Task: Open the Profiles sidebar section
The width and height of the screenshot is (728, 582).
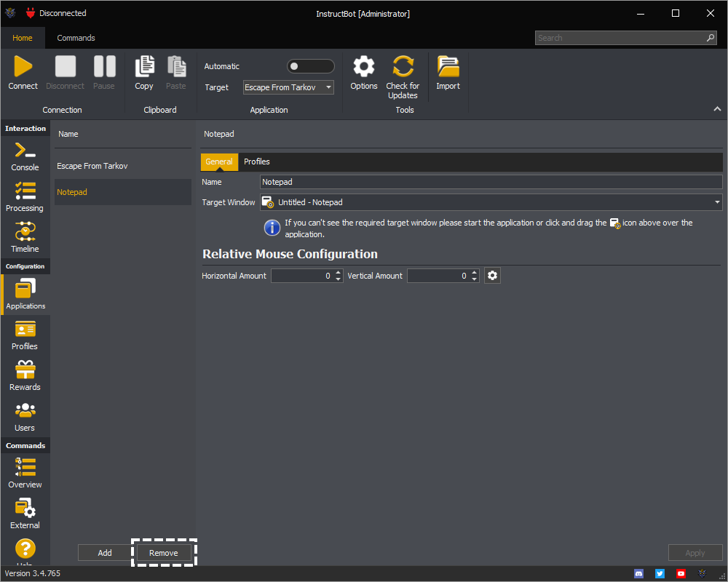Action: (25, 335)
